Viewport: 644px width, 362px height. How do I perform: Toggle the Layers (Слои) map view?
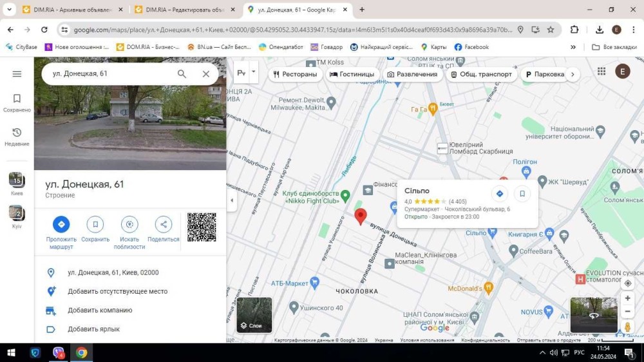pyautogui.click(x=254, y=315)
